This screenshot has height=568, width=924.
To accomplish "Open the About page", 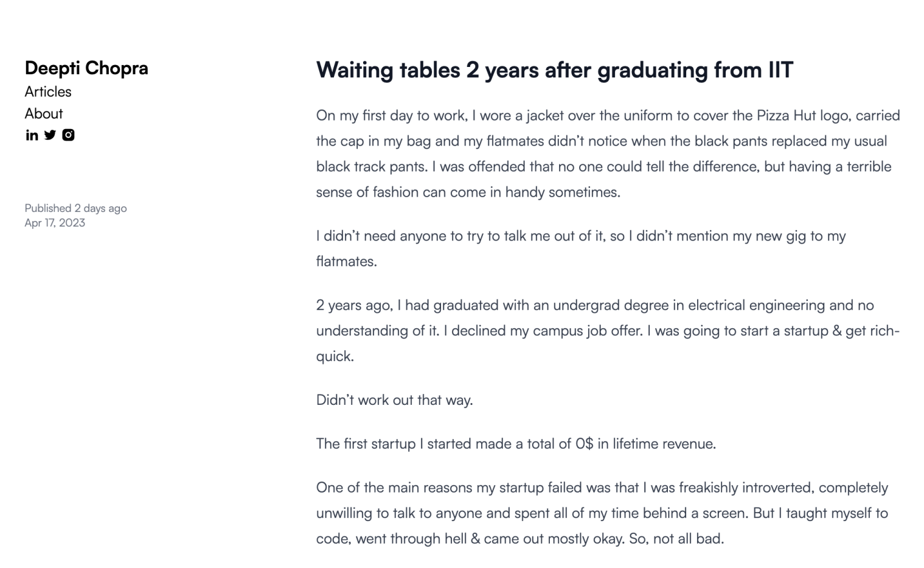I will (44, 113).
